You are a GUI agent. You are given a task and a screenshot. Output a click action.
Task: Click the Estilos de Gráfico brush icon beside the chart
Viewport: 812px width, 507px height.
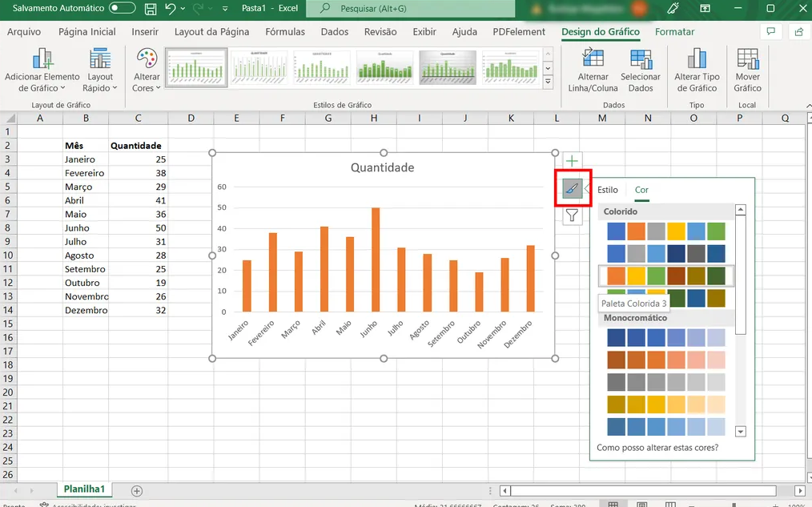pyautogui.click(x=572, y=188)
